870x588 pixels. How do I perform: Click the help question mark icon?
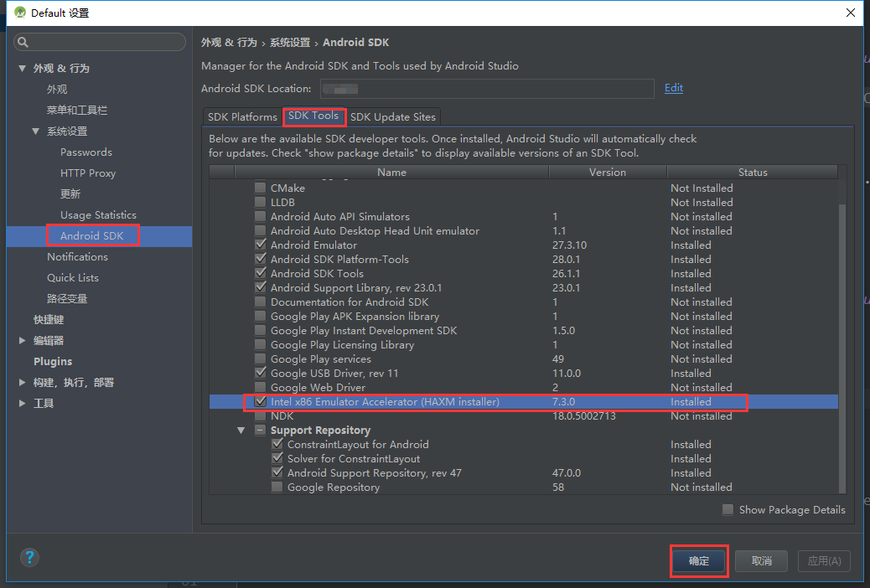pos(29,557)
